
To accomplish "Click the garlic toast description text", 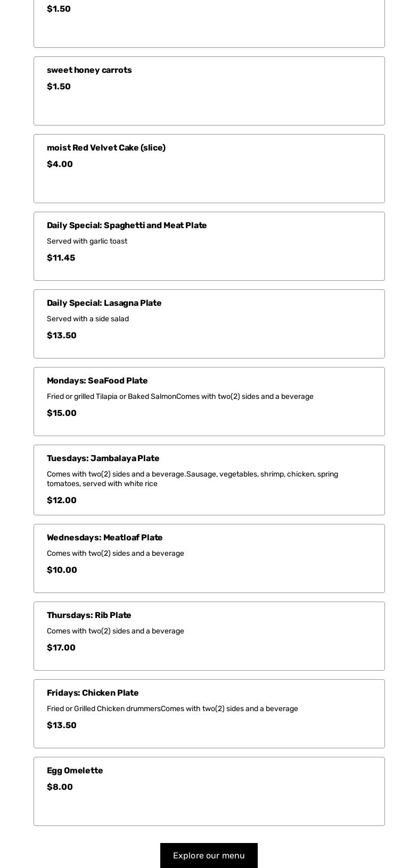I will pos(87,241).
